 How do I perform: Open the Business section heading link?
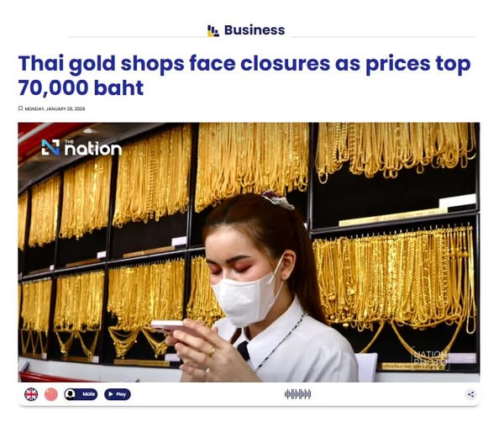click(255, 30)
